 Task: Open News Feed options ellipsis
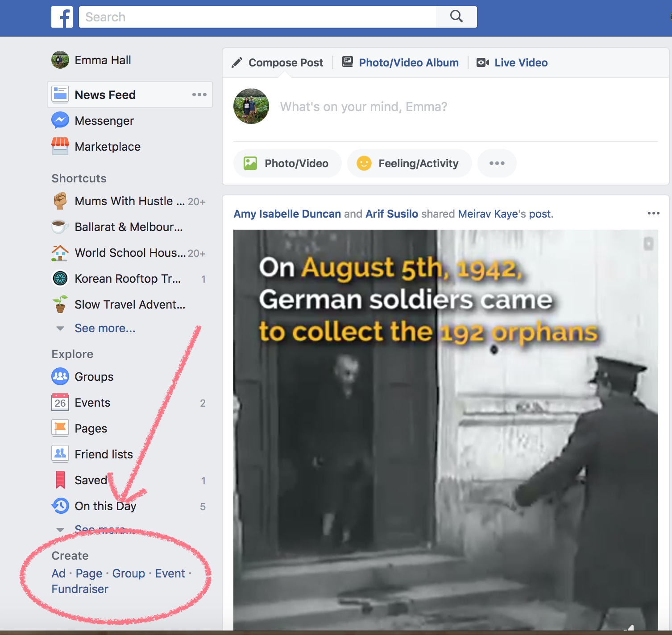click(199, 95)
